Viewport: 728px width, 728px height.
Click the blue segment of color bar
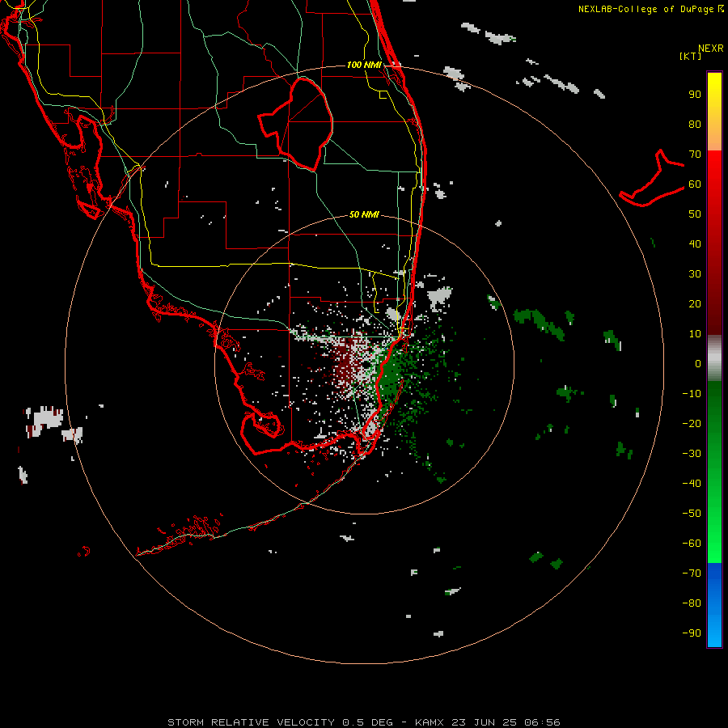pyautogui.click(x=714, y=604)
